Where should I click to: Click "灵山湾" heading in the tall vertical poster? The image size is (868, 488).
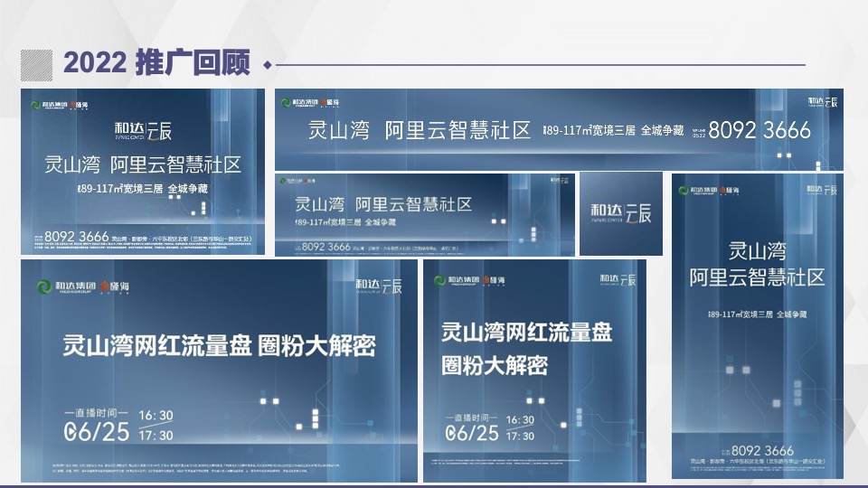coord(757,251)
